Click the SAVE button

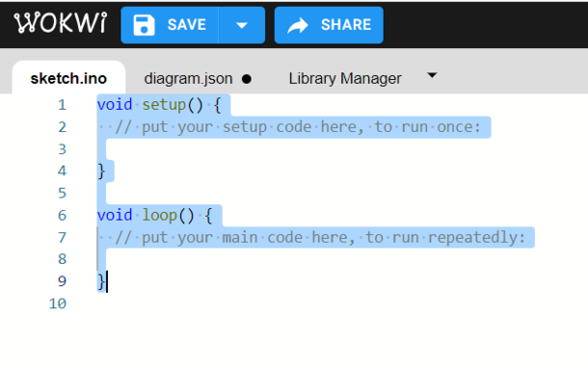pos(170,25)
